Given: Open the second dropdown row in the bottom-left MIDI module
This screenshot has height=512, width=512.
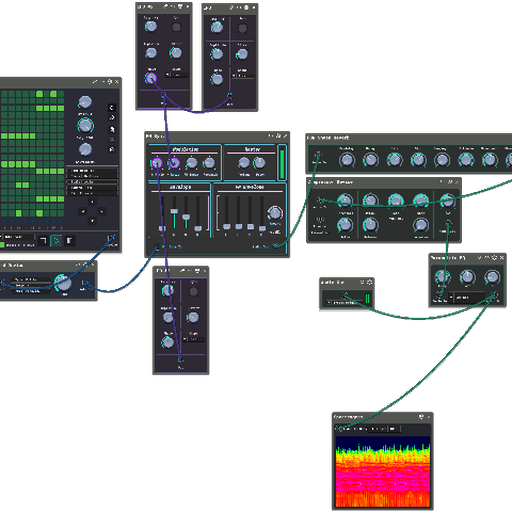Looking at the screenshot, I should (31, 285).
